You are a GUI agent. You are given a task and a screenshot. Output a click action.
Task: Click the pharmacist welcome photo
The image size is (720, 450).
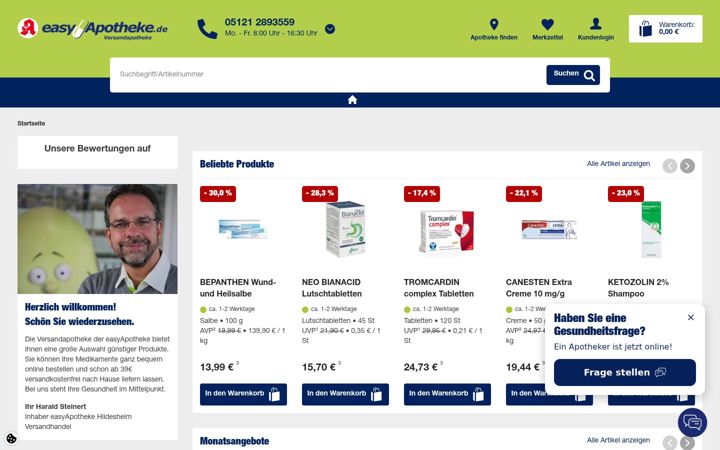(97, 239)
